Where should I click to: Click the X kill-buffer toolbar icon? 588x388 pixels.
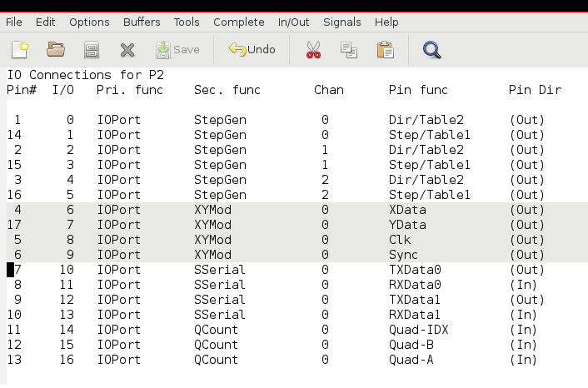127,50
